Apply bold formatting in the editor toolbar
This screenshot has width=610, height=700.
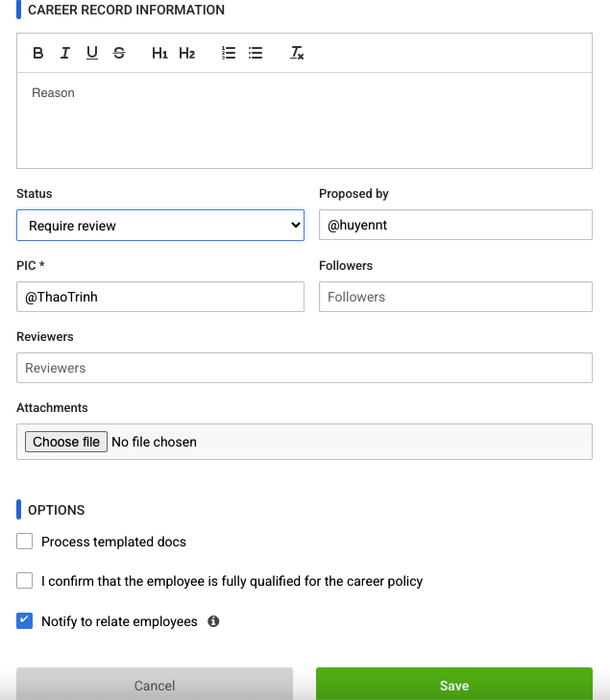pyautogui.click(x=38, y=53)
